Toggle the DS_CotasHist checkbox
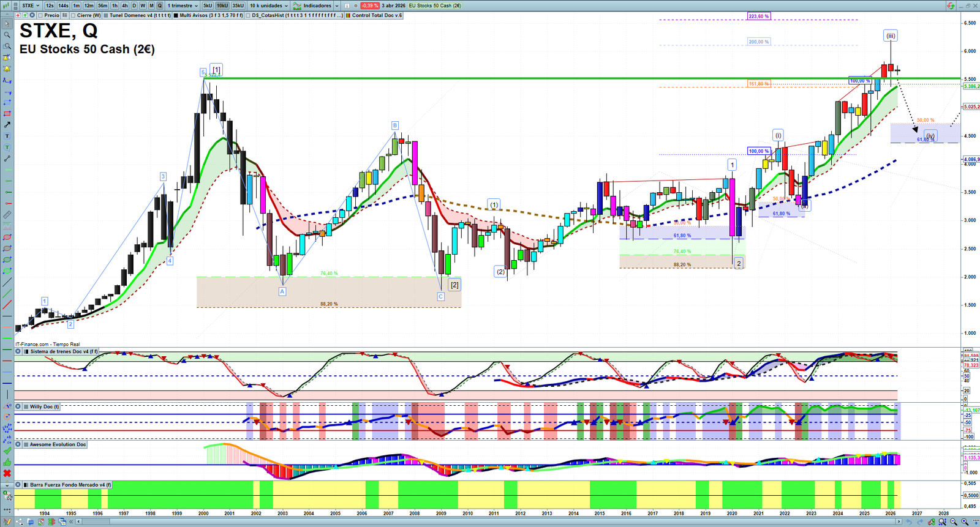 [x=248, y=15]
